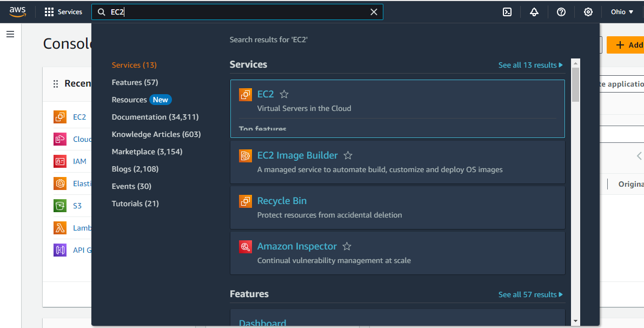This screenshot has height=328, width=644.
Task: Select Features (57) filter
Action: (135, 82)
